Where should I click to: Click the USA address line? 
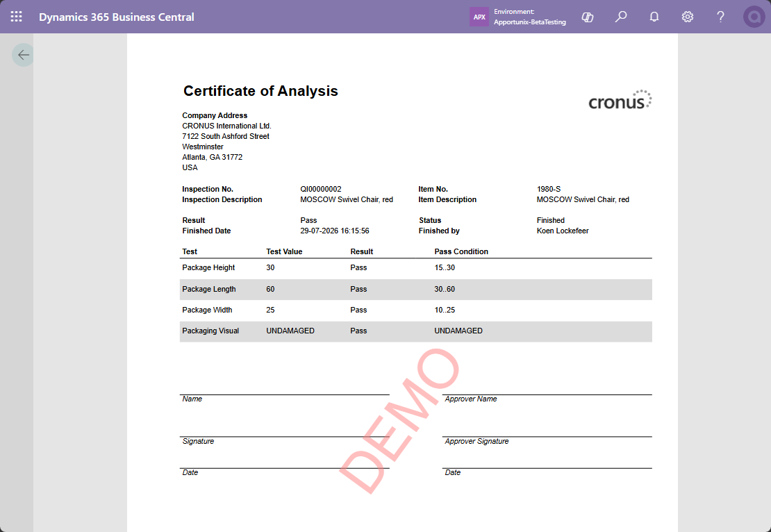[x=190, y=167]
